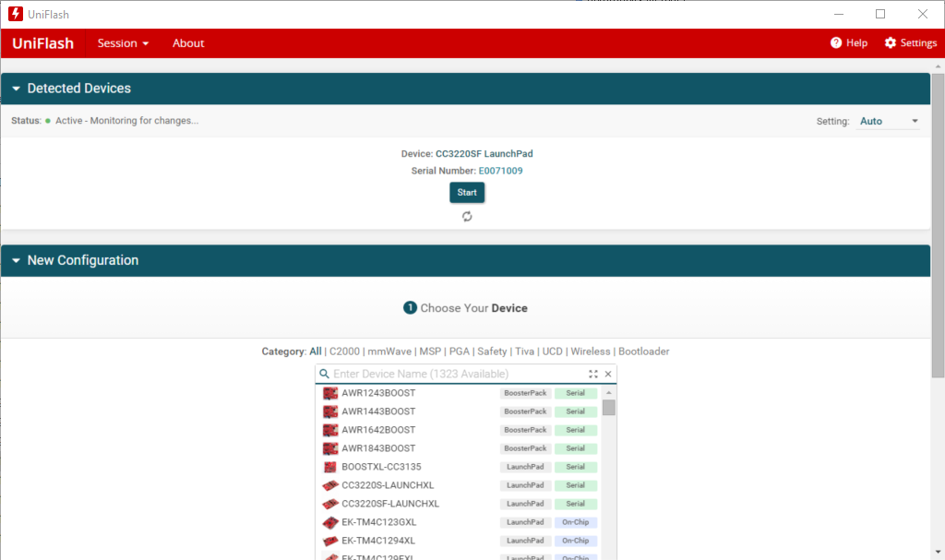Viewport: 945px width, 560px height.
Task: Click BoosterPack tag on AWR1243BOOST row
Action: pos(525,393)
